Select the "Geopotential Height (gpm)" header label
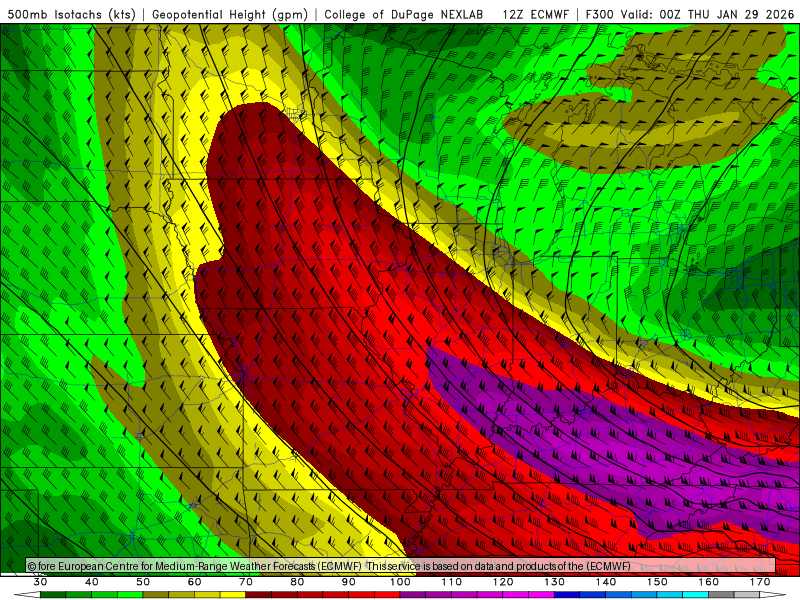 [230, 15]
